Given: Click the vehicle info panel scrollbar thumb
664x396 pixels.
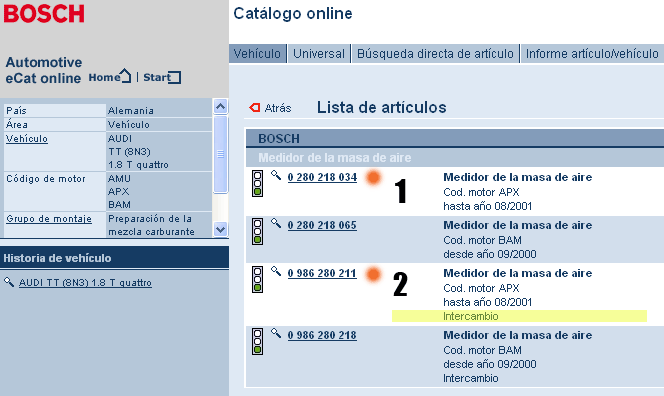Looking at the screenshot, I should point(220,154).
